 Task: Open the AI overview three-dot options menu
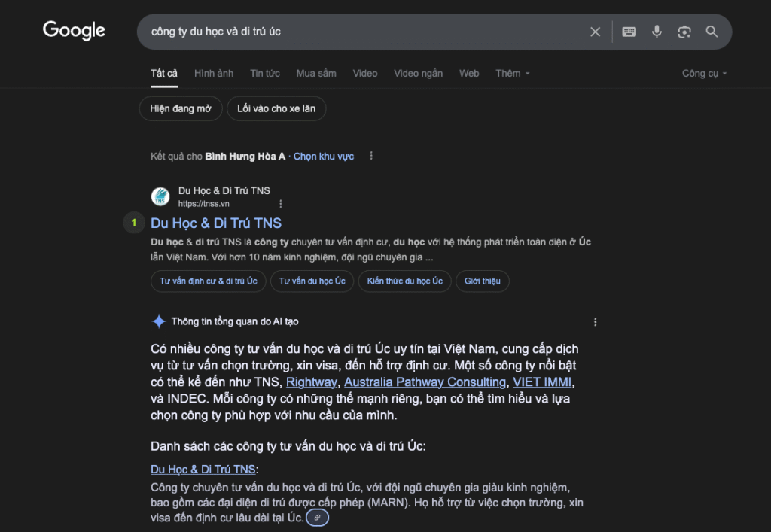tap(595, 322)
